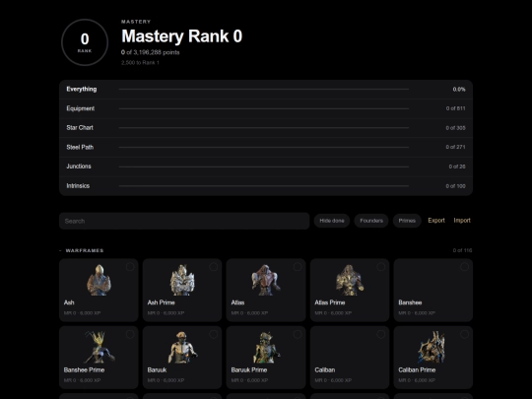This screenshot has width=532, height=399.
Task: Click the '2,500 to Rank 1' text
Action: pos(140,63)
